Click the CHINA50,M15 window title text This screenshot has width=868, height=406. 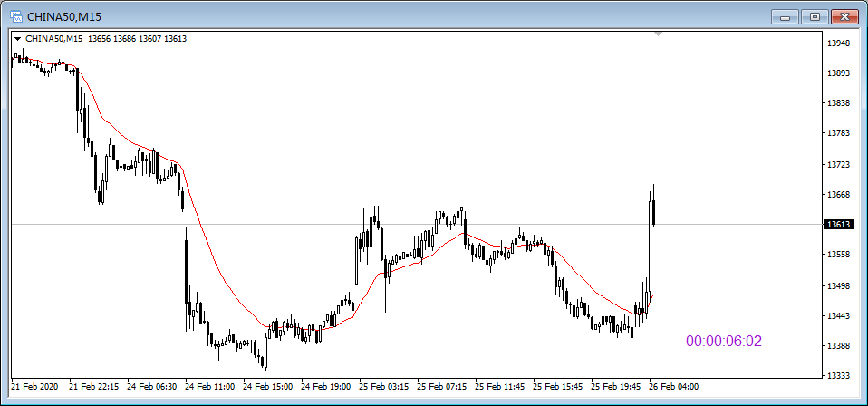[64, 17]
